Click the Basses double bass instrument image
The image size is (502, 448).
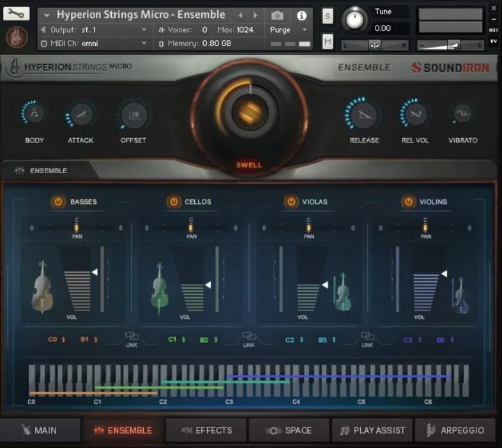coord(42,286)
